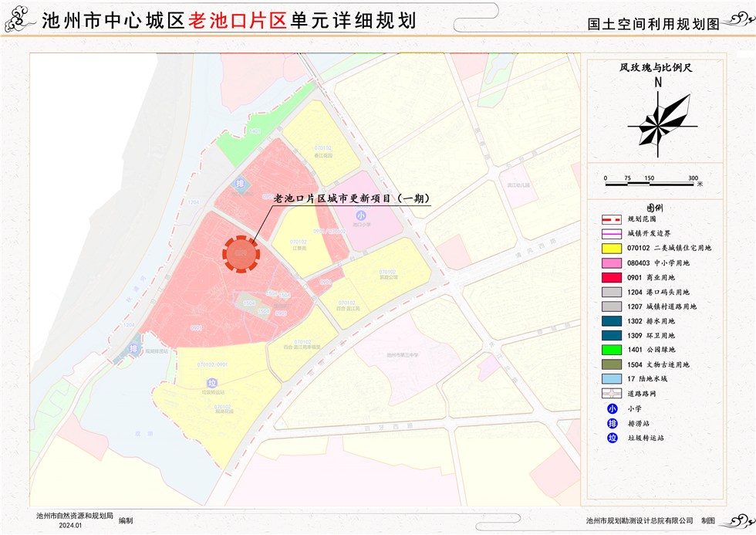This screenshot has width=756, height=535.
Task: Click the 小学 icon in the legend
Action: (x=613, y=409)
